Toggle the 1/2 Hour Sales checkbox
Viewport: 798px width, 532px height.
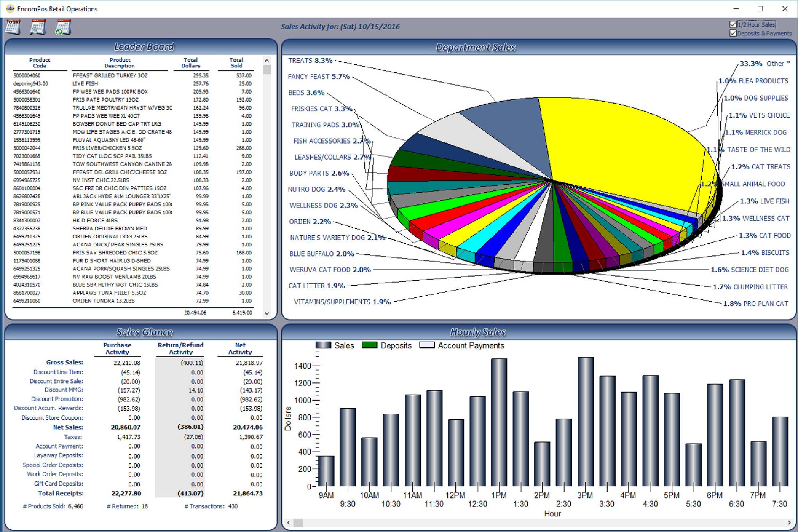(733, 25)
